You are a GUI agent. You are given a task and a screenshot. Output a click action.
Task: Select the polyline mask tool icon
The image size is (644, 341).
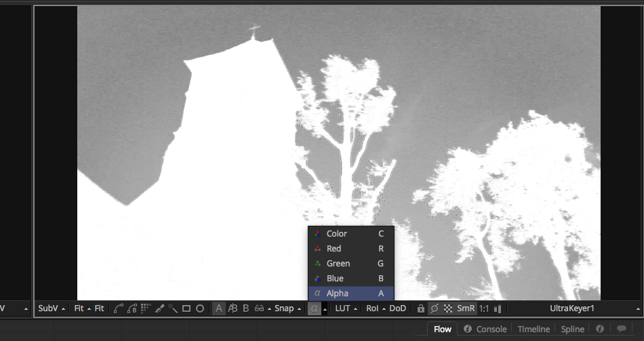119,308
